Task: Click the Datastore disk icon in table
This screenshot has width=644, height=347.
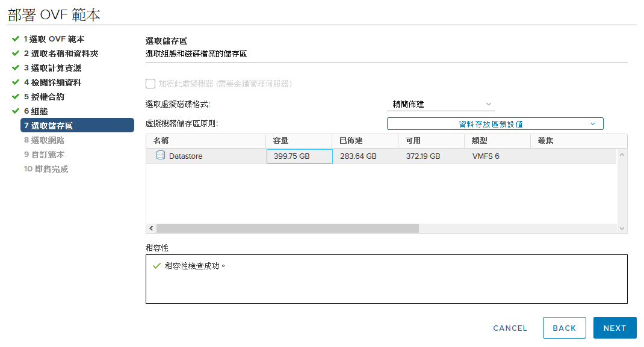Action: click(x=161, y=155)
